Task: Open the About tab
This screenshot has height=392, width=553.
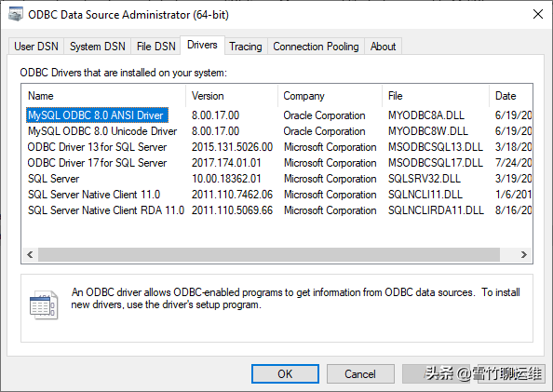Action: (x=383, y=47)
